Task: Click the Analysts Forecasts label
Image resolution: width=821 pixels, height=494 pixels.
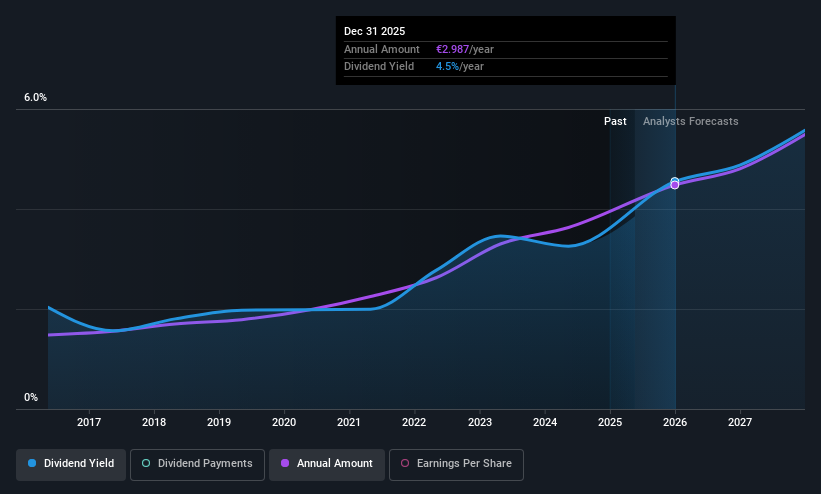Action: (x=691, y=121)
